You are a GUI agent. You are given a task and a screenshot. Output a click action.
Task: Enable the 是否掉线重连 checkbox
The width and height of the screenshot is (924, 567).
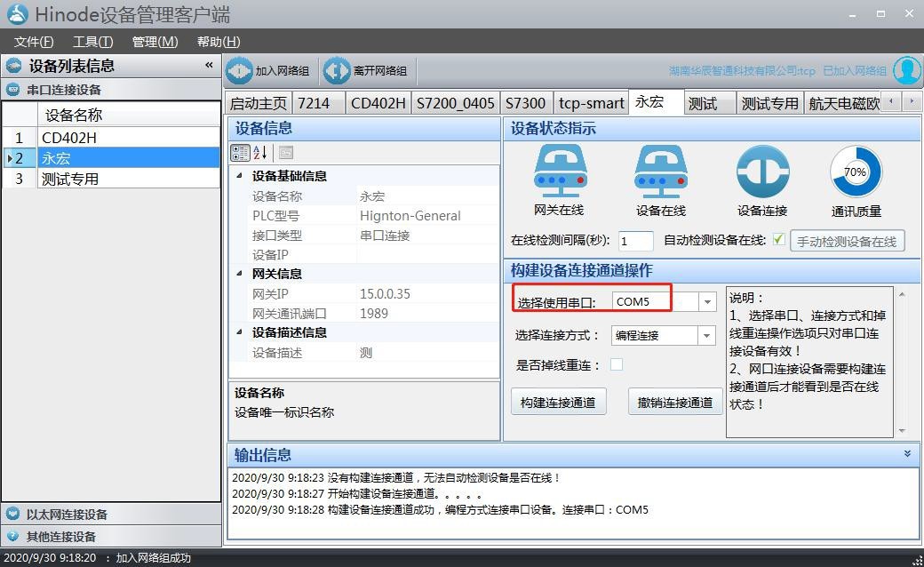pyautogui.click(x=617, y=363)
